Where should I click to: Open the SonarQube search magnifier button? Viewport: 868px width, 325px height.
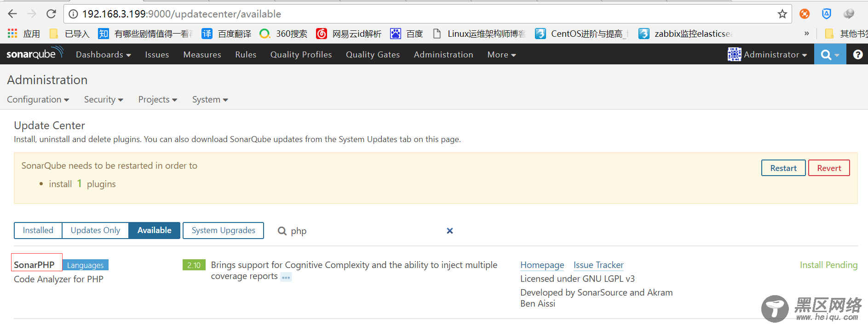pos(830,54)
